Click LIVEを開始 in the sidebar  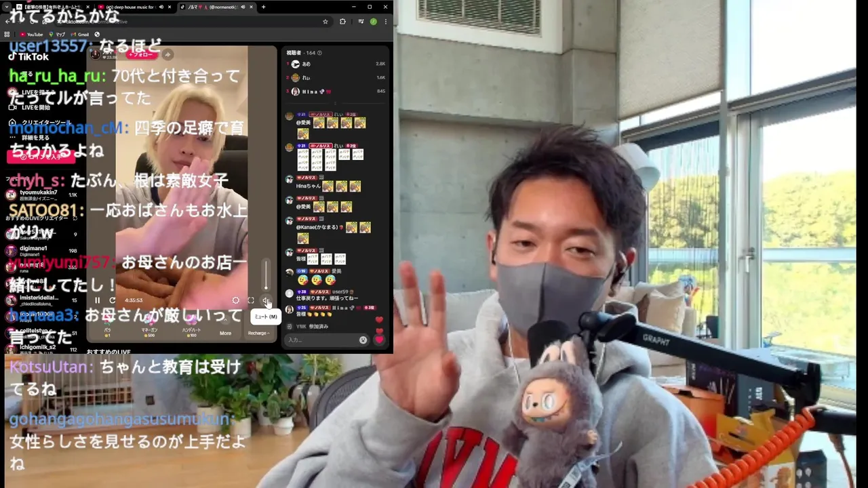click(x=31, y=107)
